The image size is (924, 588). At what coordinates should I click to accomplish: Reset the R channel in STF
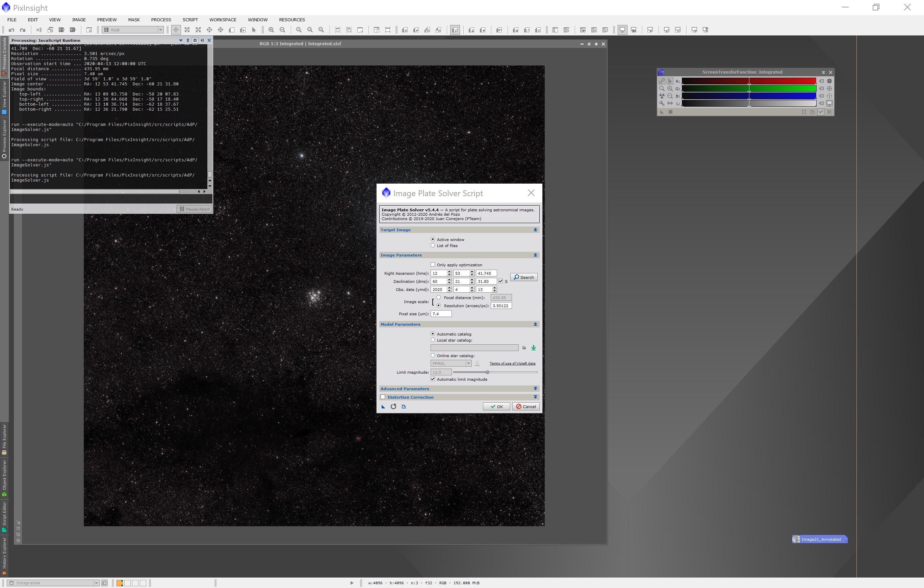tap(822, 81)
